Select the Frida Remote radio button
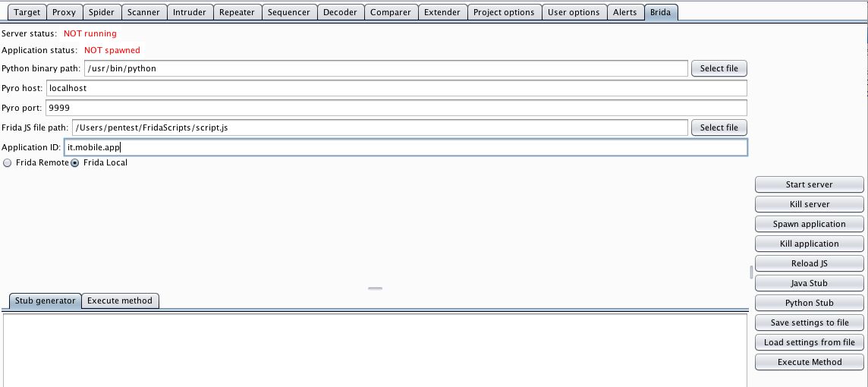The width and height of the screenshot is (868, 387). [x=8, y=163]
